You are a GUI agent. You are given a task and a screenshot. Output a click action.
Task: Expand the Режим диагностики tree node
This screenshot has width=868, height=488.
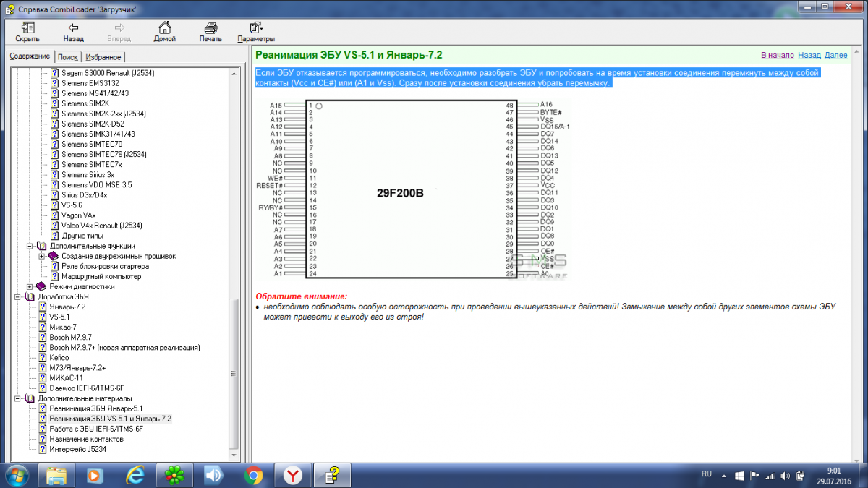point(30,286)
